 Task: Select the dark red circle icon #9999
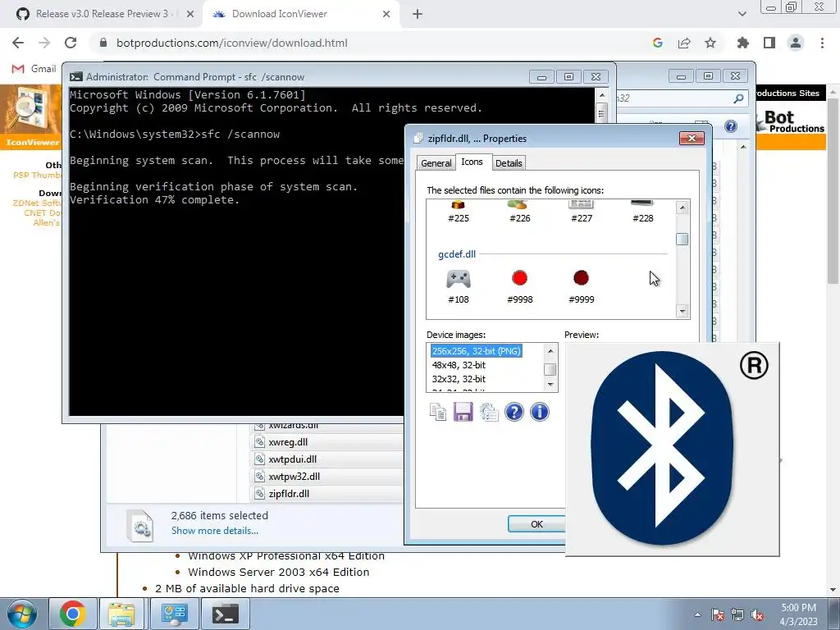click(x=582, y=286)
